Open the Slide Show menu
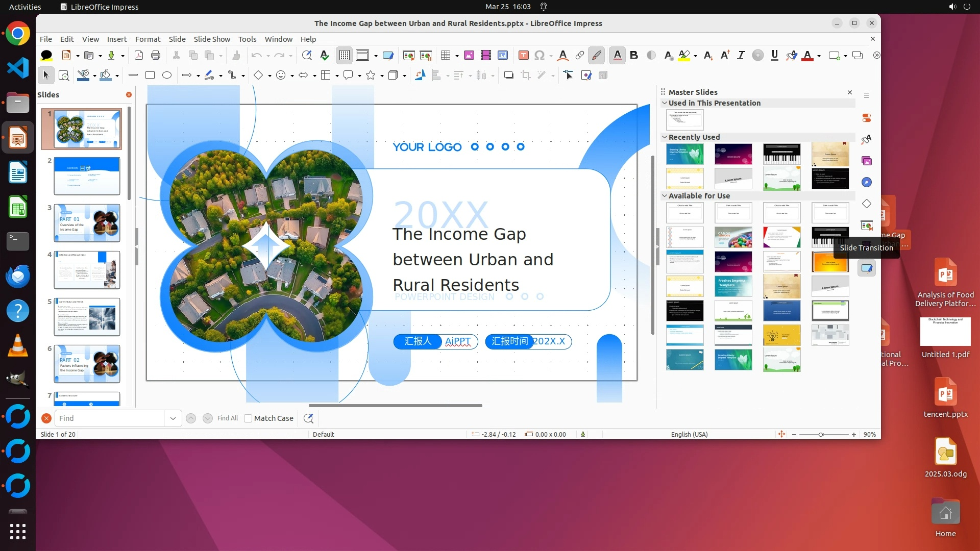Screen dimensions: 980x551 [x=212, y=39]
